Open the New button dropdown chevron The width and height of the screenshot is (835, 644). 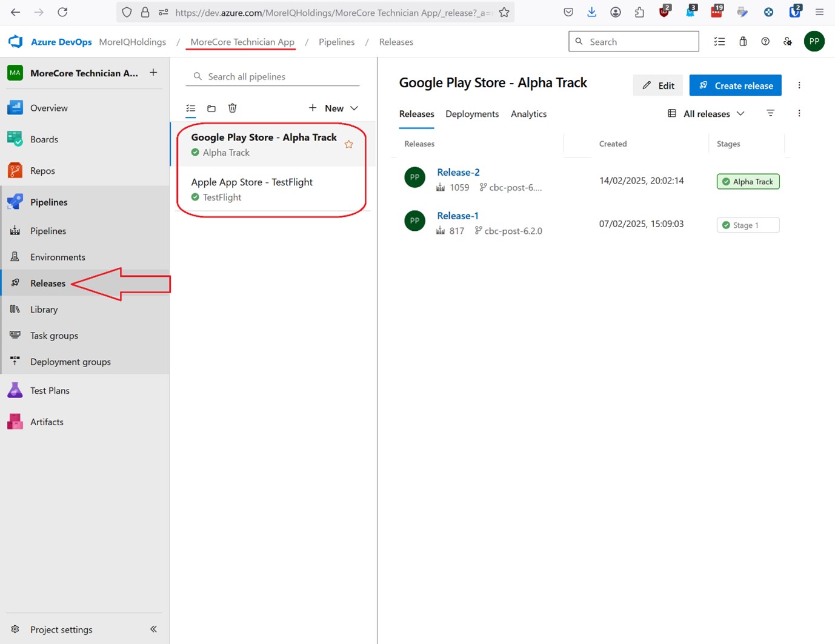point(354,108)
